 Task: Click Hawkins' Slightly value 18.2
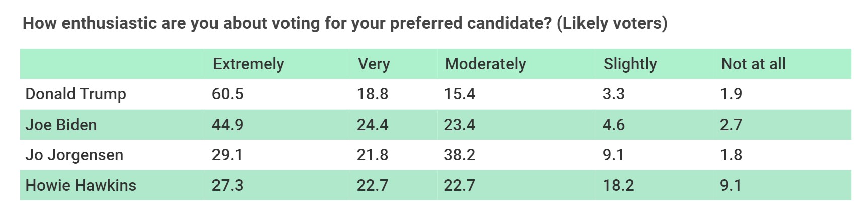[618, 185]
